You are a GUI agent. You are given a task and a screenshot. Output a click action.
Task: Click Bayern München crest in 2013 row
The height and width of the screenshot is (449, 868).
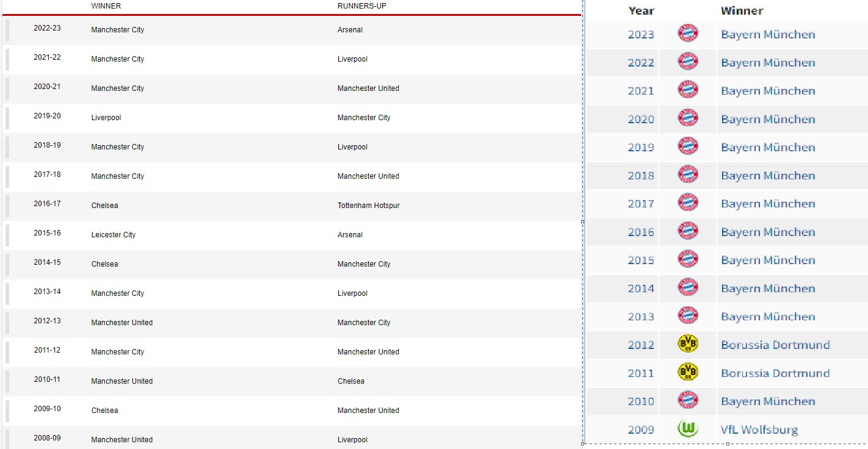pyautogui.click(x=687, y=316)
